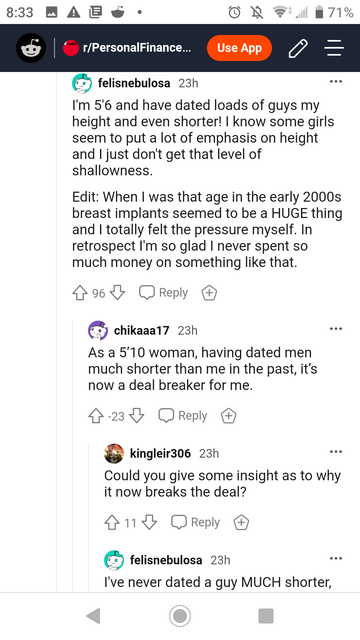Open r/PersonalFinance subreddit link
Screen dimensions: 360x640
coord(126,48)
